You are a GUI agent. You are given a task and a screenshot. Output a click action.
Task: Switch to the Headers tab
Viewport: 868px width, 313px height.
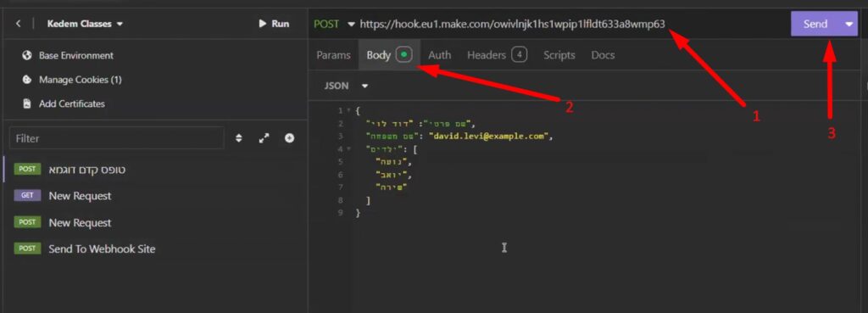[x=497, y=55]
